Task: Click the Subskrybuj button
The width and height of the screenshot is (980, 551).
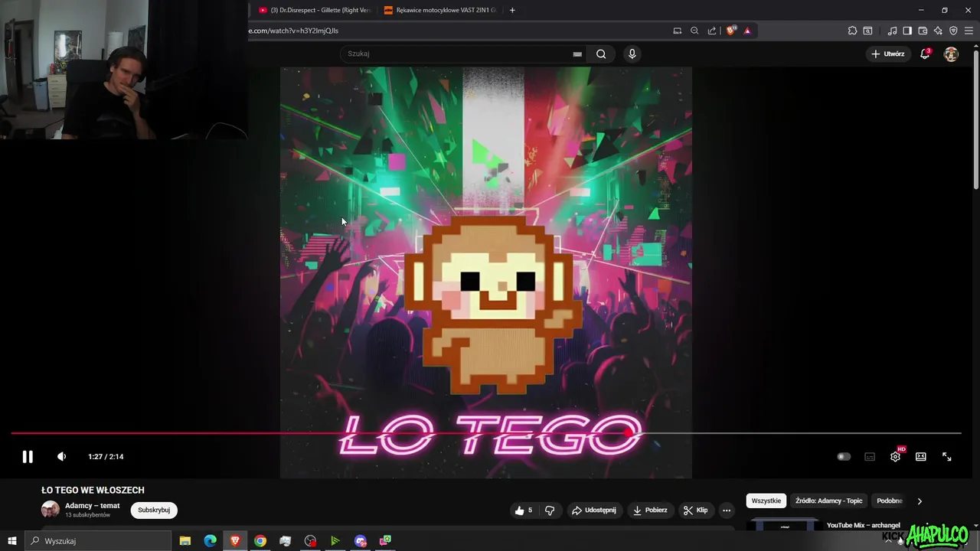Action: [x=154, y=510]
